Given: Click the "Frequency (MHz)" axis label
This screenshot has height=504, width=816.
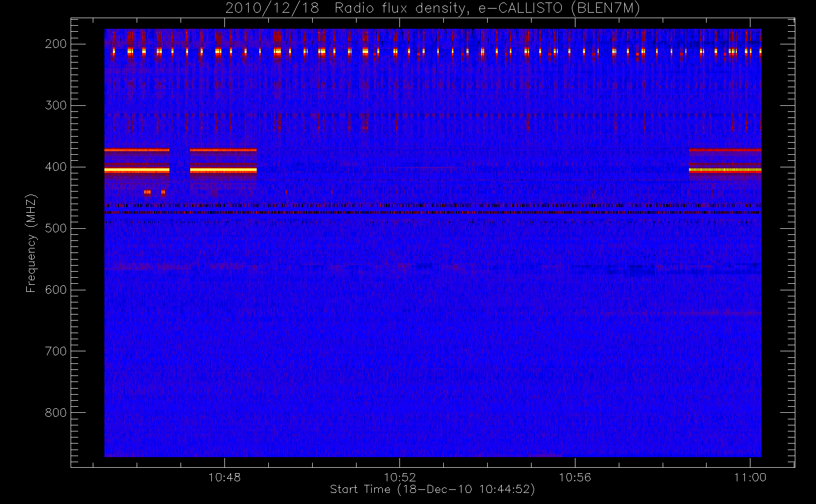Looking at the screenshot, I should pos(31,243).
